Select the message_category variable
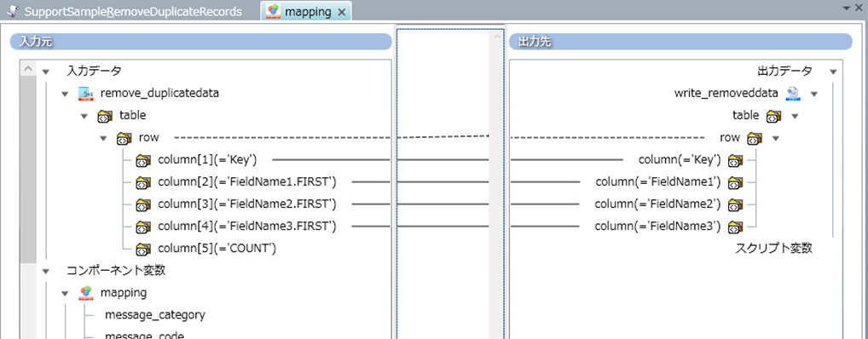The height and width of the screenshot is (339, 868). click(155, 314)
